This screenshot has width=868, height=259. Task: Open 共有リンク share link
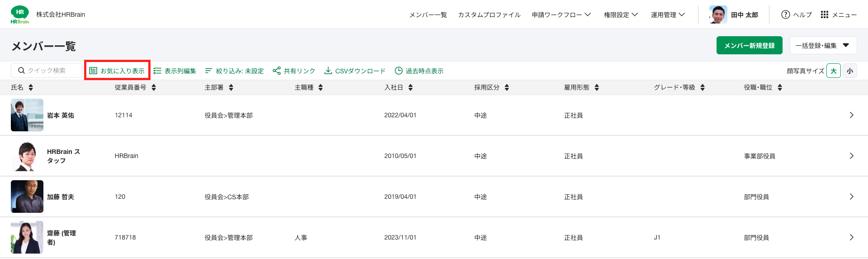(294, 71)
